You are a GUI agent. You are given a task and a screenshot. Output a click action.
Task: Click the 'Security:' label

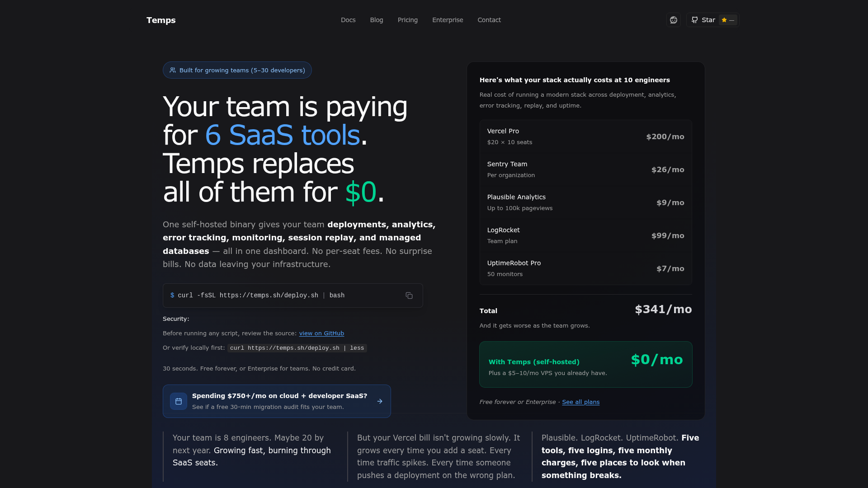tap(176, 319)
